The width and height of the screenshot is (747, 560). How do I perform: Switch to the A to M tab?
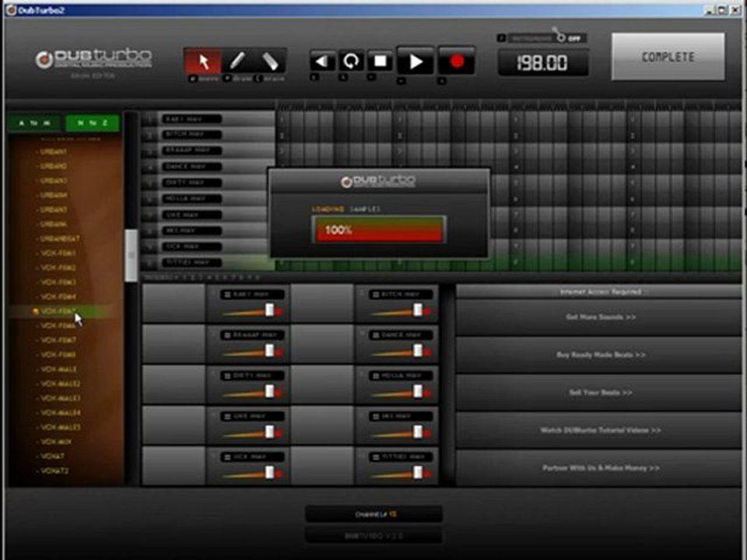(34, 124)
